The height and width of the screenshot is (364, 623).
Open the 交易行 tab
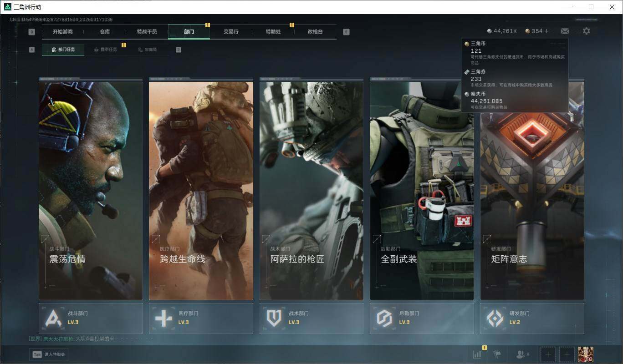click(x=231, y=32)
